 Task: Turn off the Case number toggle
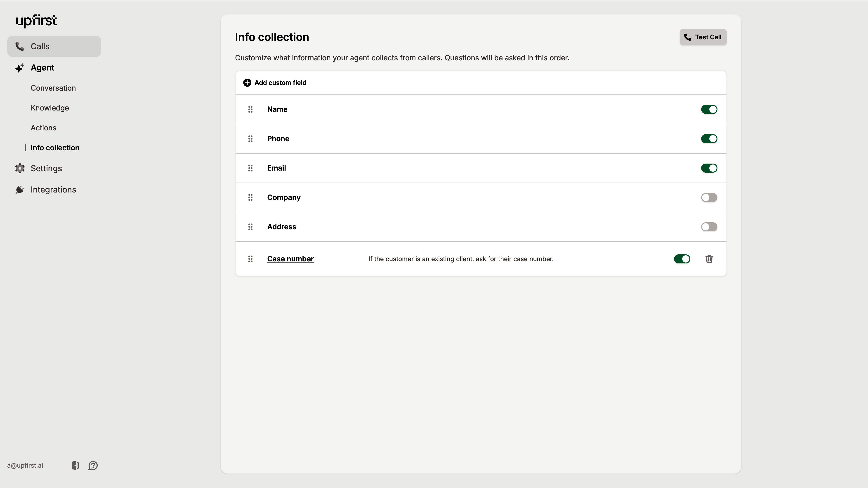coord(682,259)
